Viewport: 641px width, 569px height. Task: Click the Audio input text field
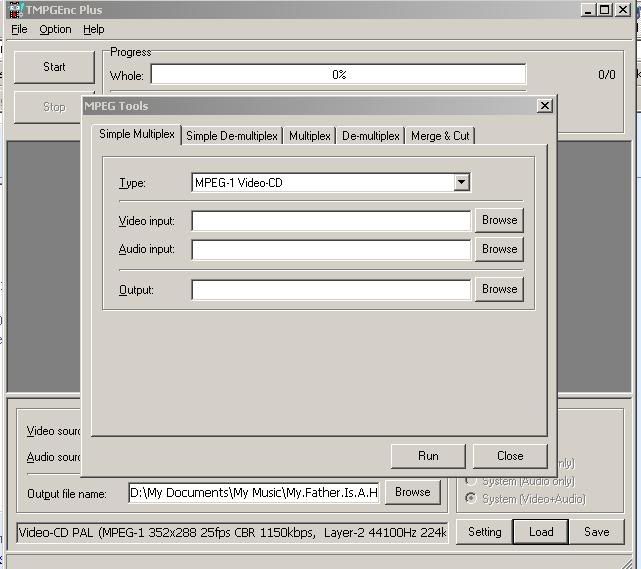[331, 250]
